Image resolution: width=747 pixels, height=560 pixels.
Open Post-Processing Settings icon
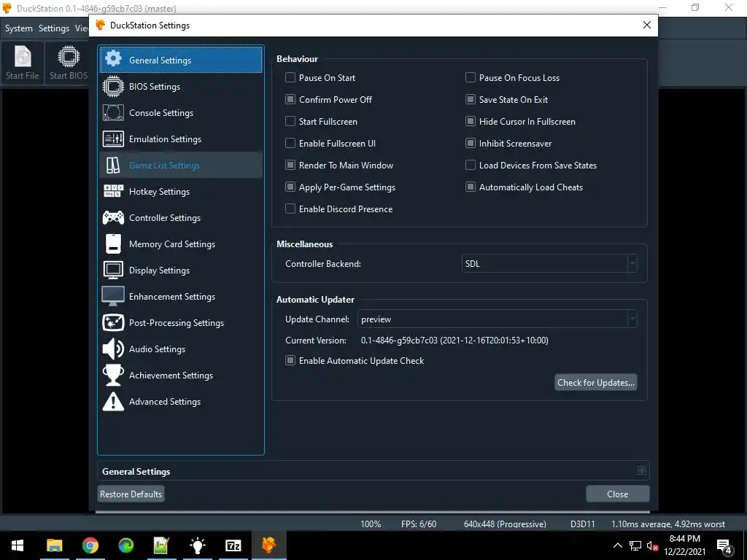pyautogui.click(x=113, y=322)
